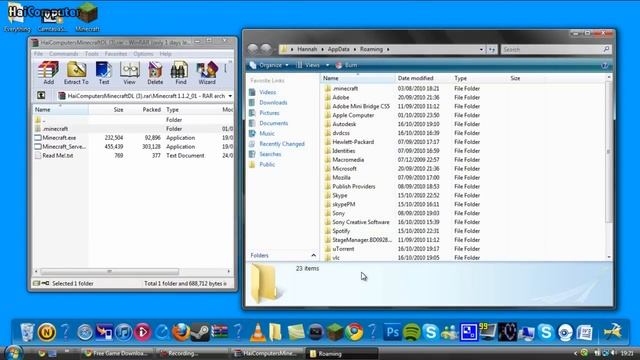640x360 pixels.
Task: Open the WinRAR archive path dropdown
Action: coord(230,96)
